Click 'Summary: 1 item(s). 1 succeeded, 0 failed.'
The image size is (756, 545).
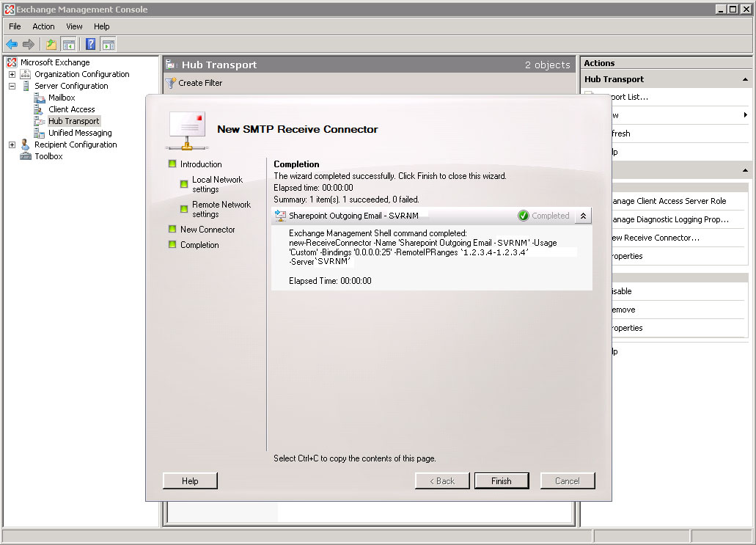[x=346, y=200]
